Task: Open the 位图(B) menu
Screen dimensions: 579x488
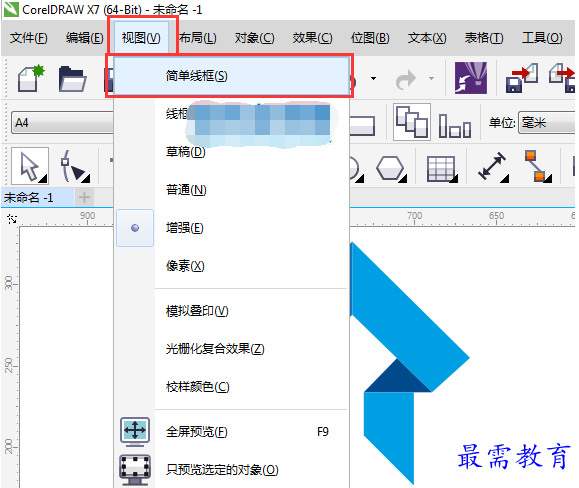Action: click(370, 38)
